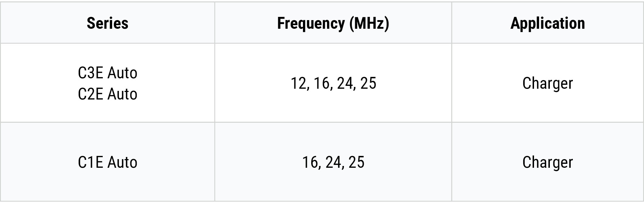Select the Frequency (MHz) column header
This screenshot has height=208, width=644.
[x=333, y=23]
